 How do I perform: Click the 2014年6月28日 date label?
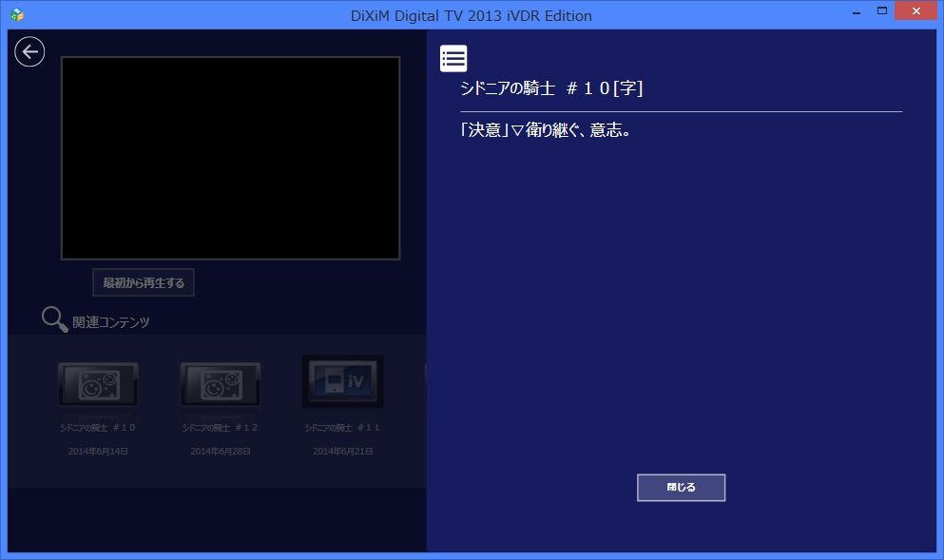(221, 451)
